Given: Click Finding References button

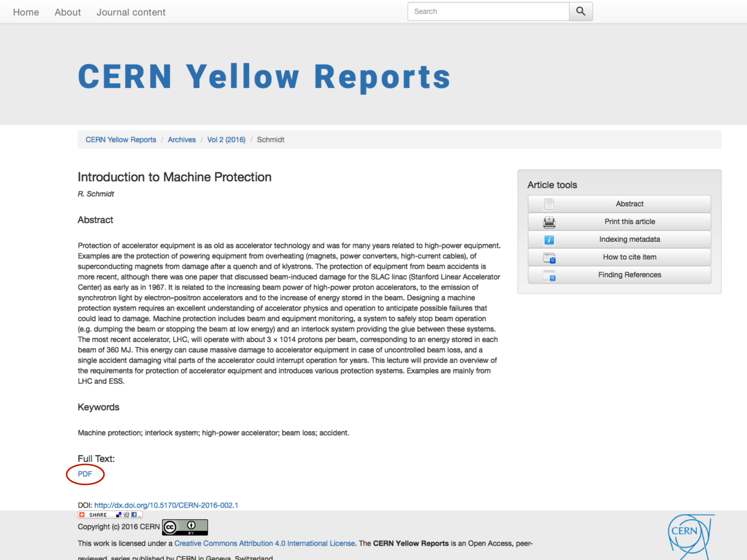Looking at the screenshot, I should click(619, 275).
